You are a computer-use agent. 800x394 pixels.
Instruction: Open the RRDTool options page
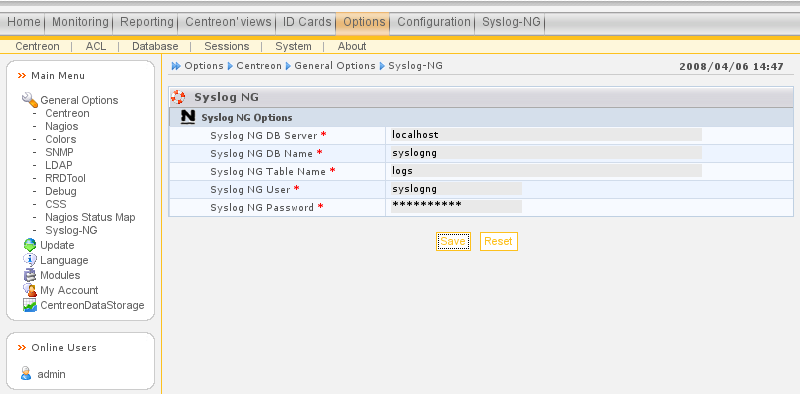click(x=65, y=178)
